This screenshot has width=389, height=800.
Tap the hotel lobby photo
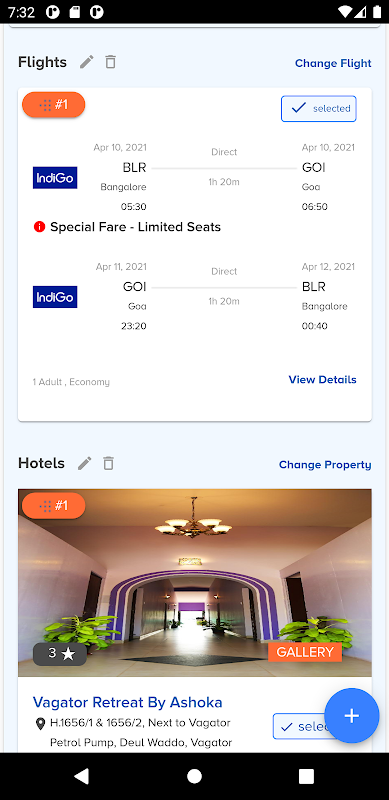pos(194,583)
